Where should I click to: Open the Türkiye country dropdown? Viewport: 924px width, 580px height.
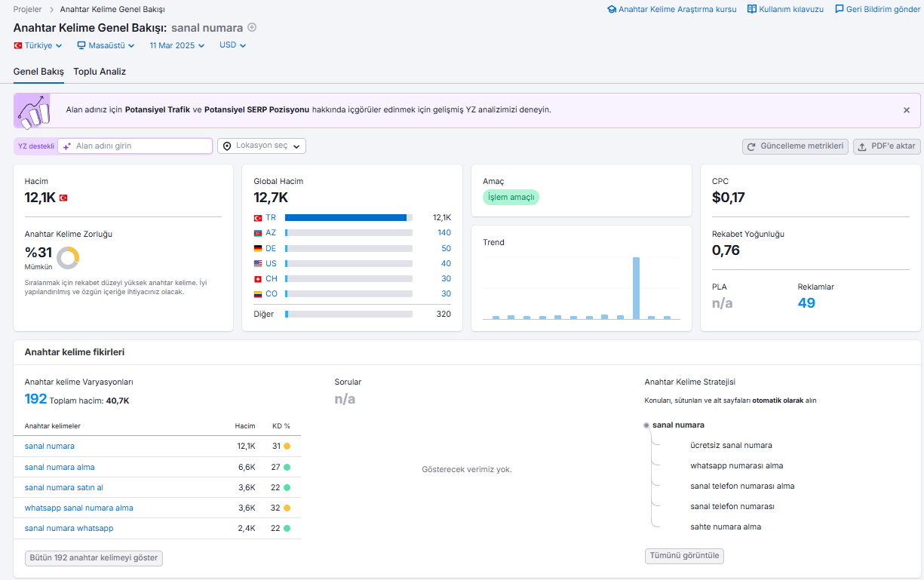pos(38,45)
